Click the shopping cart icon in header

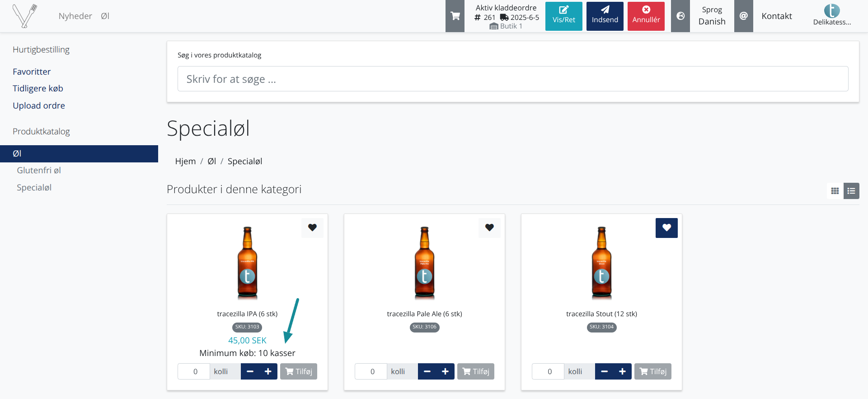tap(455, 16)
